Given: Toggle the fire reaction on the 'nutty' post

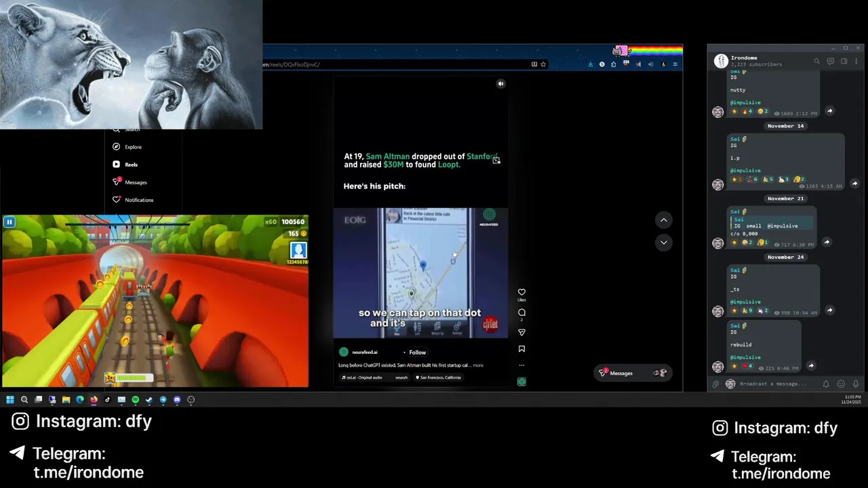Looking at the screenshot, I should (x=747, y=111).
